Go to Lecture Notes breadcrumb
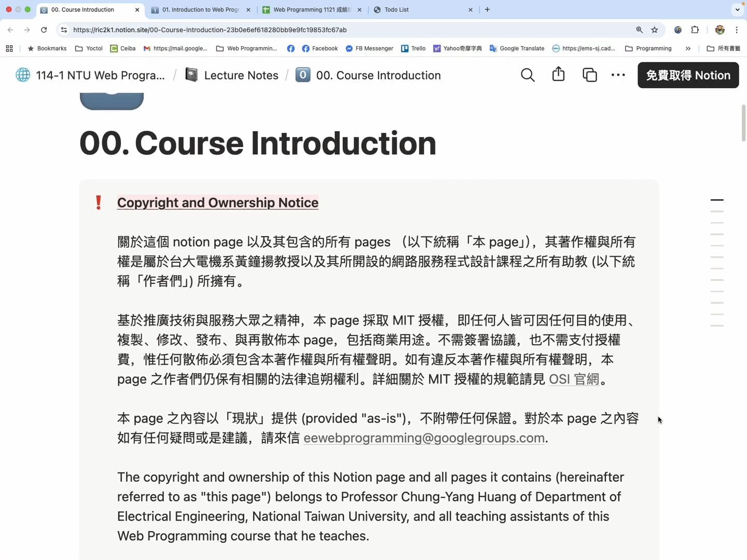This screenshot has height=560, width=747. [241, 75]
